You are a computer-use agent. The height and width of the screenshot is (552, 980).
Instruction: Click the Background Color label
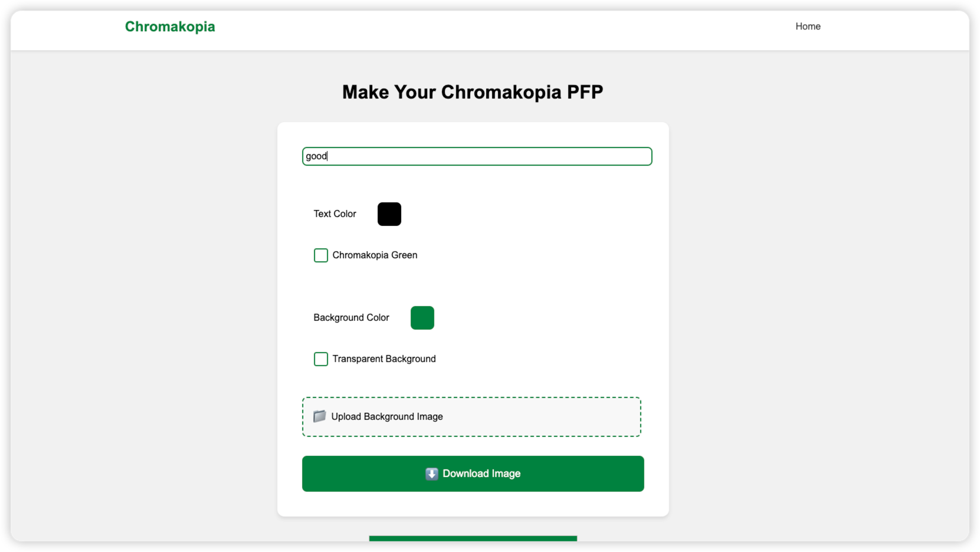[351, 317]
